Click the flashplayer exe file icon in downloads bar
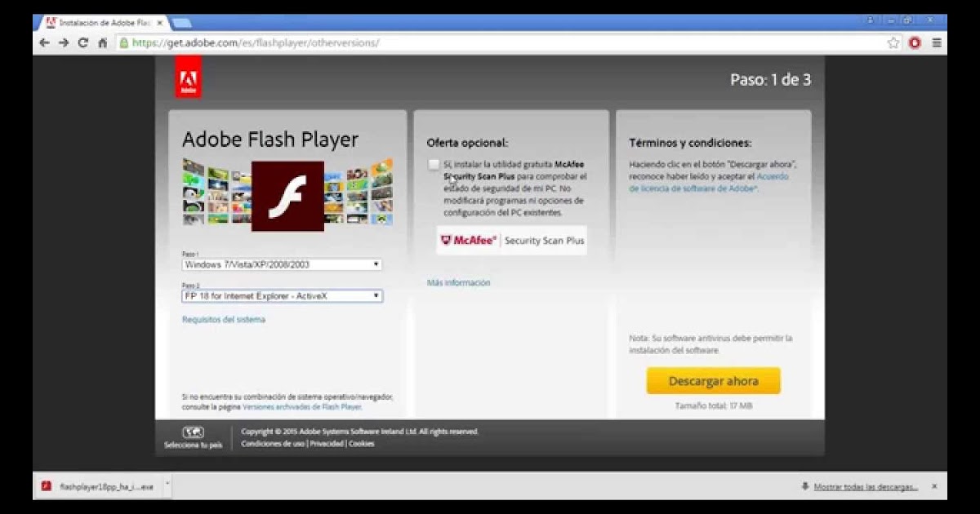Viewport: 980px width, 514px height. pyautogui.click(x=47, y=486)
